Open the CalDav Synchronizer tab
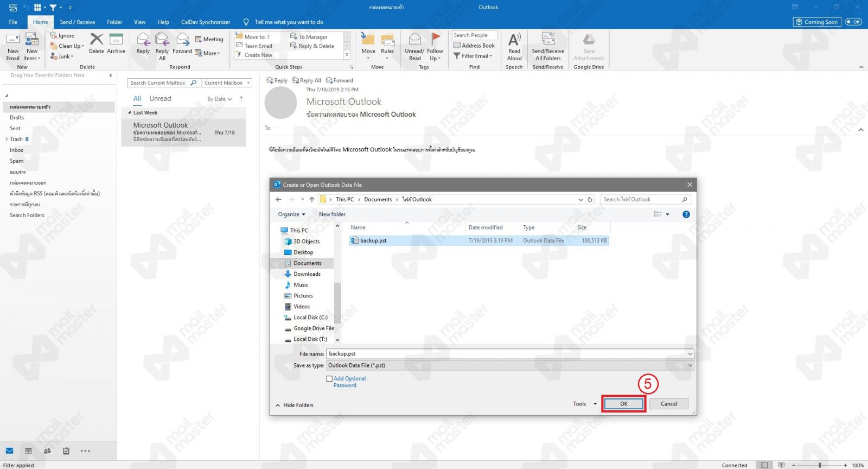 pyautogui.click(x=206, y=22)
